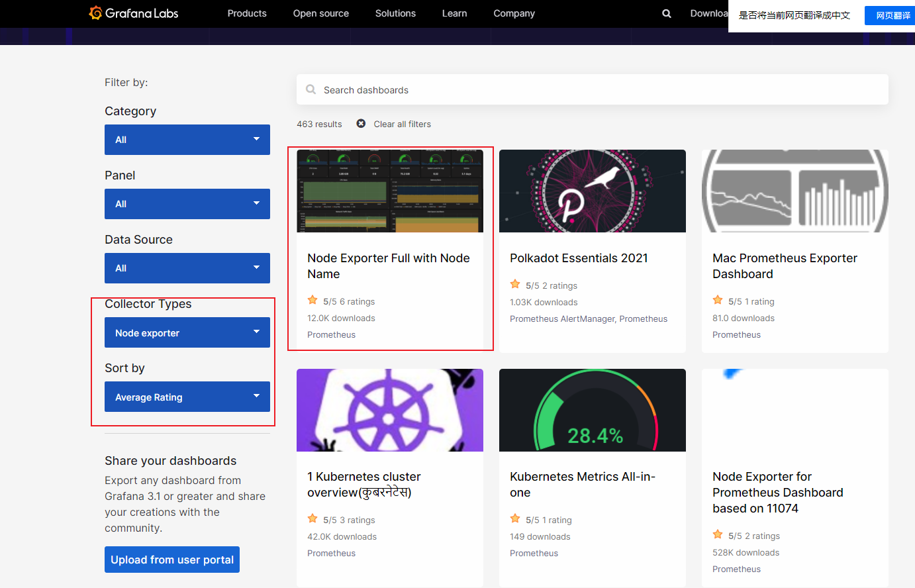Screen dimensions: 915x588
Task: Click Upload from user portal button
Action: (x=172, y=560)
